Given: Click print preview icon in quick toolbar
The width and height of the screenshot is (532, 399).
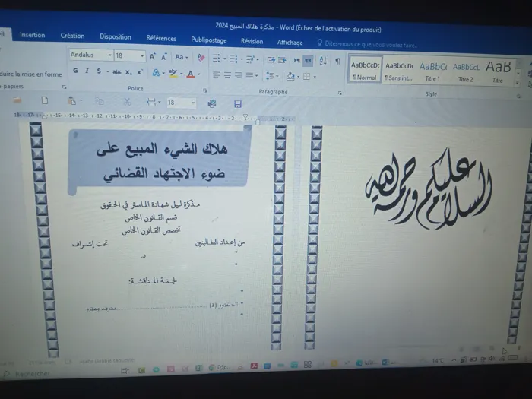Looking at the screenshot, I should (x=212, y=103).
